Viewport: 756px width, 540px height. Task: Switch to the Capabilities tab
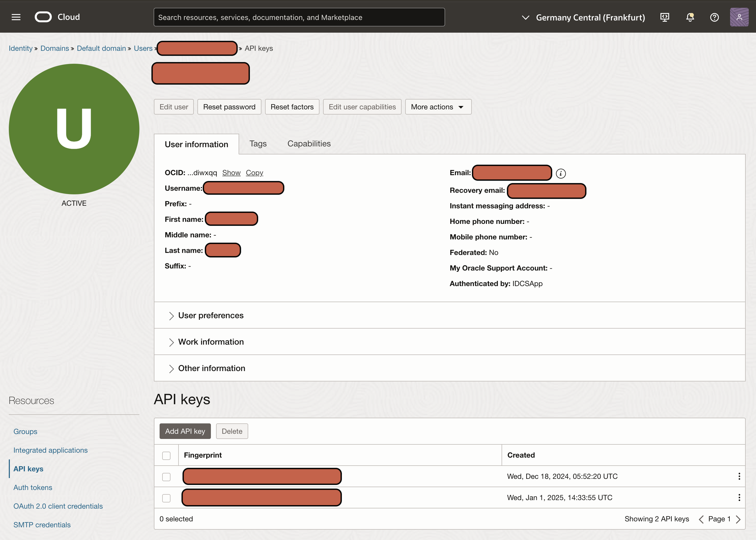pos(309,144)
